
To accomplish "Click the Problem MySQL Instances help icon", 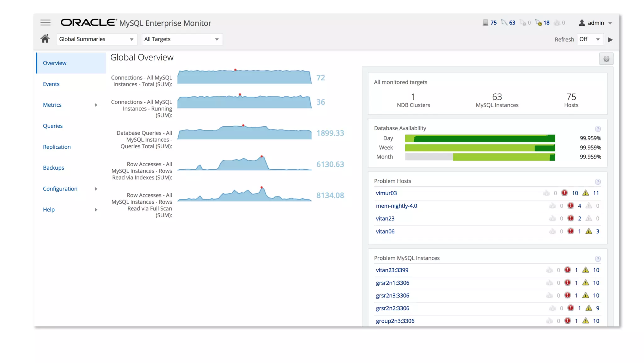I will pos(598,259).
